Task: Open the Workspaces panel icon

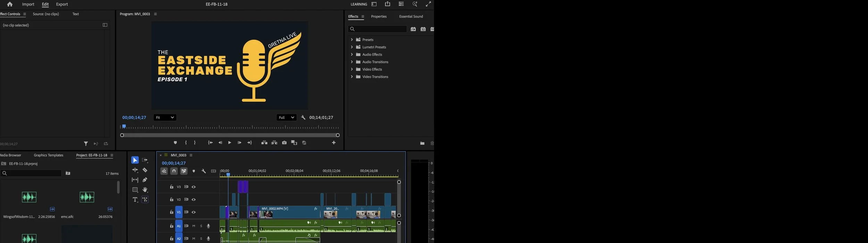Action: (x=374, y=4)
